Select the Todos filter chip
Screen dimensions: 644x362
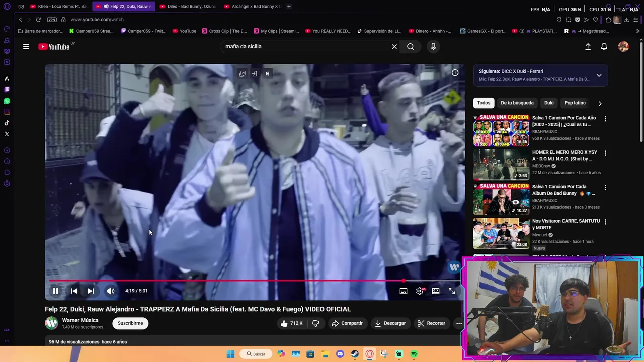(484, 103)
